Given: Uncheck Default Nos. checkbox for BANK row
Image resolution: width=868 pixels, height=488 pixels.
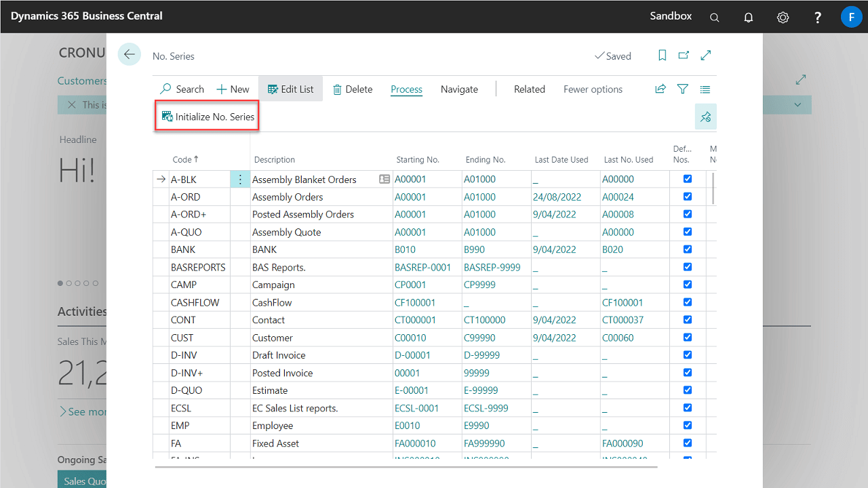Looking at the screenshot, I should coord(688,249).
